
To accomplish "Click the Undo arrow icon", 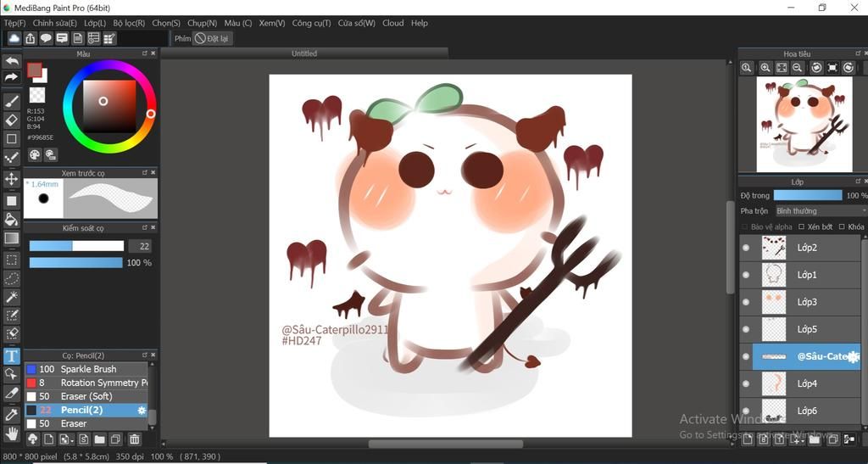I will (12, 60).
